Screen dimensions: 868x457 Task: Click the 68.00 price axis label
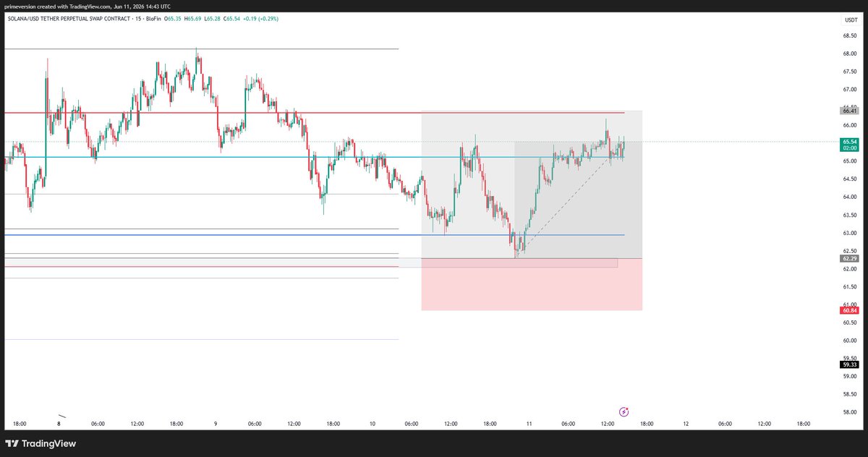(850, 54)
